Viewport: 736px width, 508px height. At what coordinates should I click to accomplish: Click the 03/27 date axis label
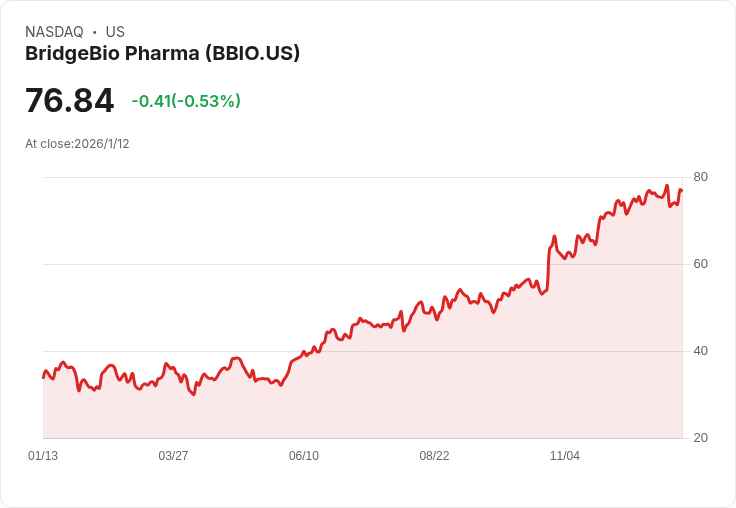(x=173, y=456)
